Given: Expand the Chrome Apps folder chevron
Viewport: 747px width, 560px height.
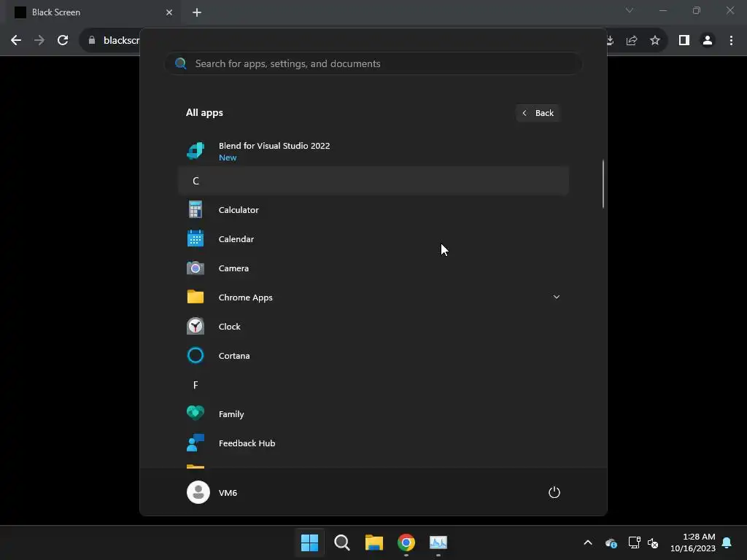Looking at the screenshot, I should [556, 297].
